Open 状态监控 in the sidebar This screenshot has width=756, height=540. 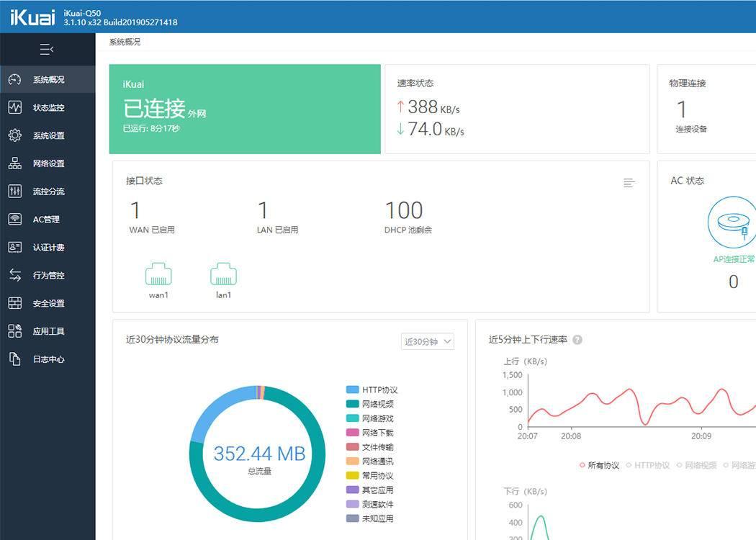48,108
